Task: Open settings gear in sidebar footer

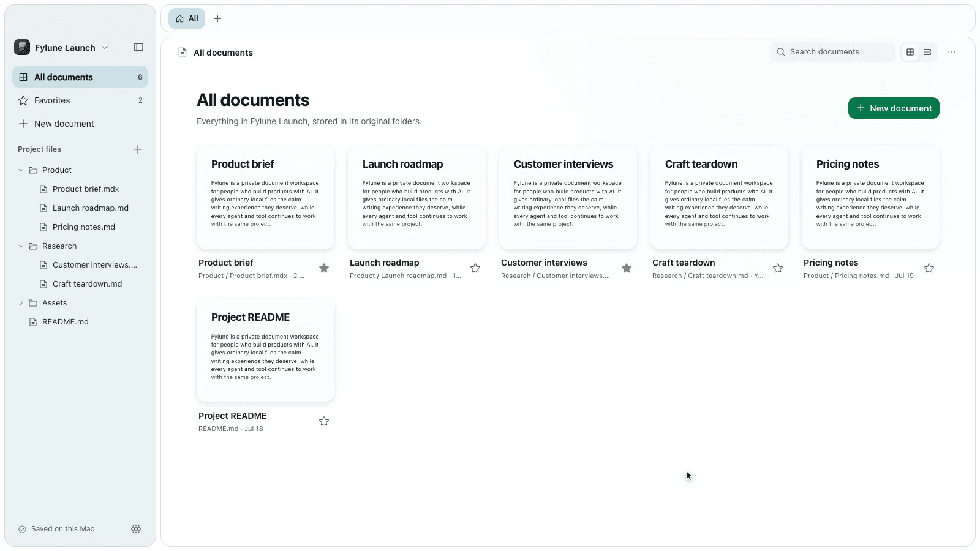Action: click(136, 529)
